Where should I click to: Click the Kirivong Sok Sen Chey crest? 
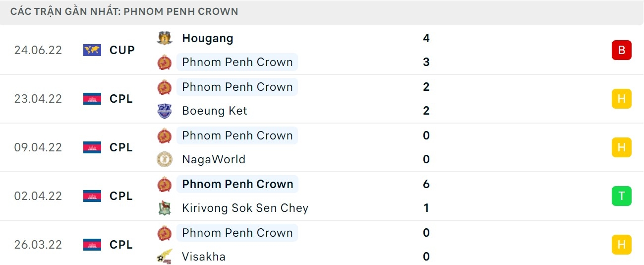165,208
